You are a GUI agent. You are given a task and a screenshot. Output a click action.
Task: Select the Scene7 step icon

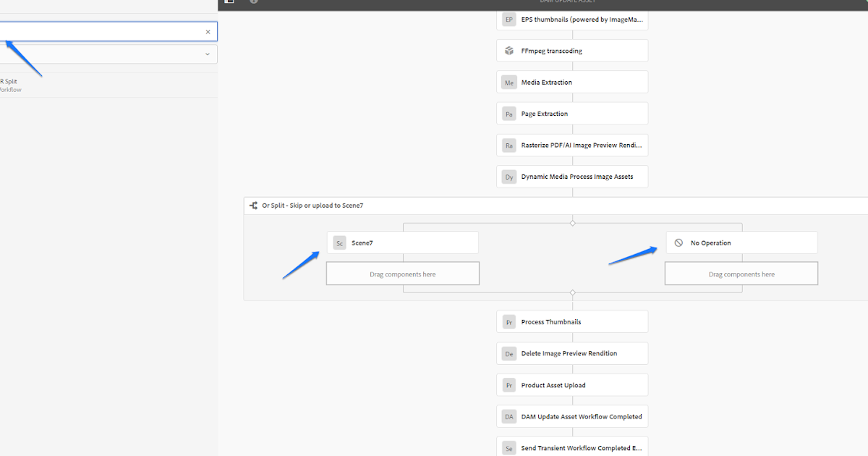(339, 242)
